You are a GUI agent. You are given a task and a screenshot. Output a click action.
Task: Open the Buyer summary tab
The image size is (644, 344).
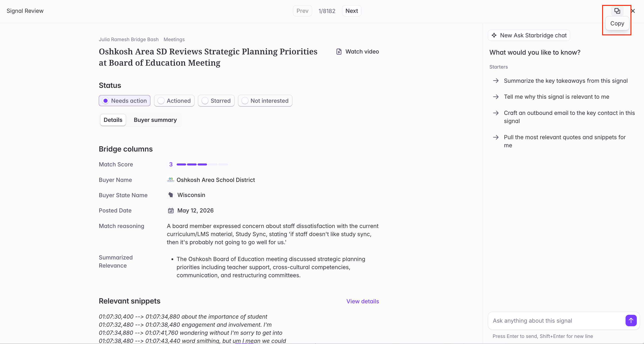pyautogui.click(x=155, y=120)
